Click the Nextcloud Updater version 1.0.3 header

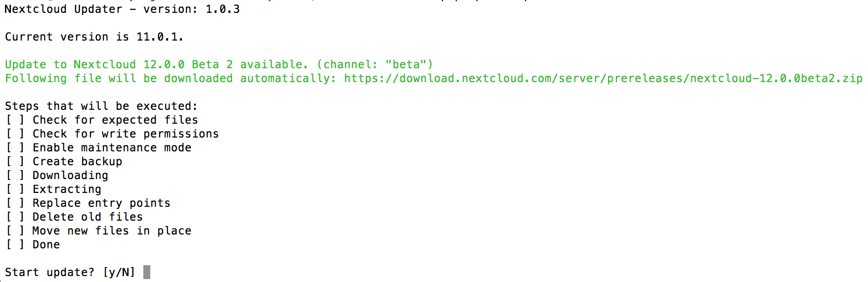pyautogui.click(x=122, y=9)
